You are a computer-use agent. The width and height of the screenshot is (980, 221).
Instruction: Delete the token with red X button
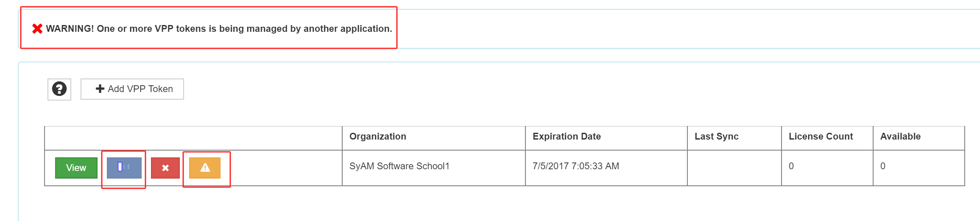[x=165, y=168]
